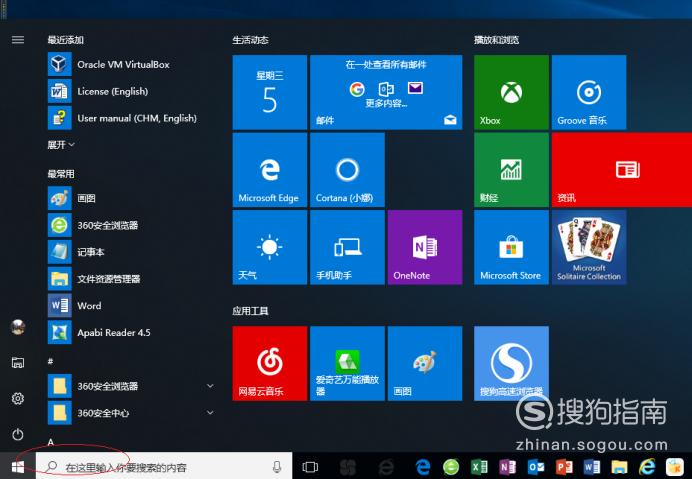Open Settings gear in Start menu
Screen dimensions: 692x479
18,399
